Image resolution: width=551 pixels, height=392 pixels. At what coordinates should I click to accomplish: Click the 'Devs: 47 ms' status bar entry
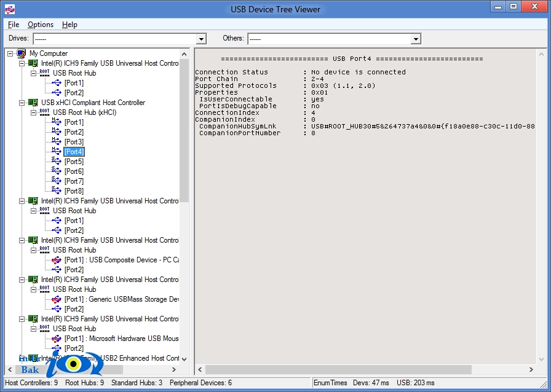[x=371, y=383]
